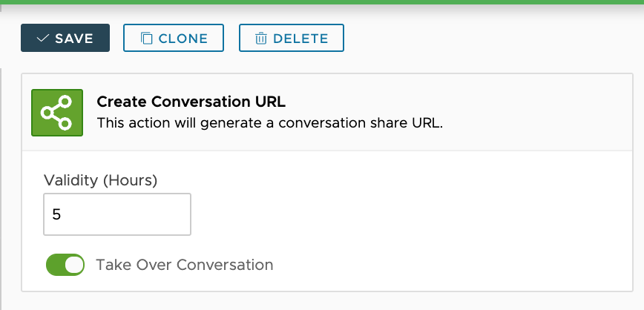Click the checkmark icon on Save

pyautogui.click(x=42, y=38)
